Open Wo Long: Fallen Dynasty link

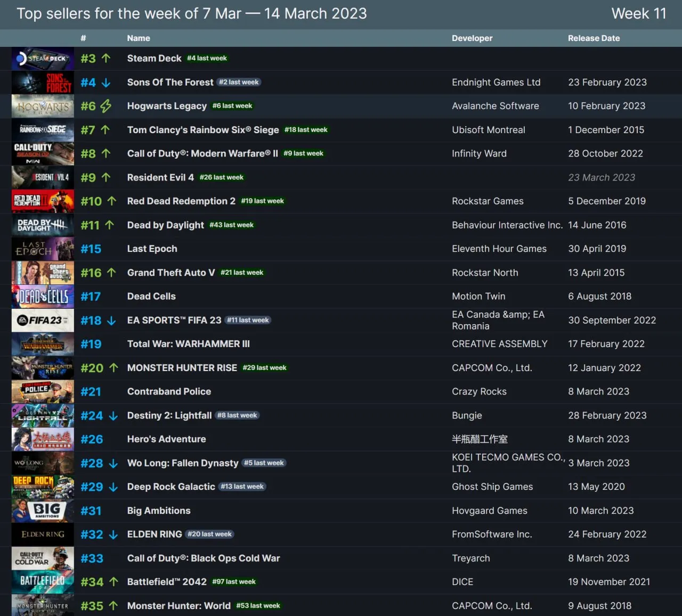pyautogui.click(x=182, y=463)
